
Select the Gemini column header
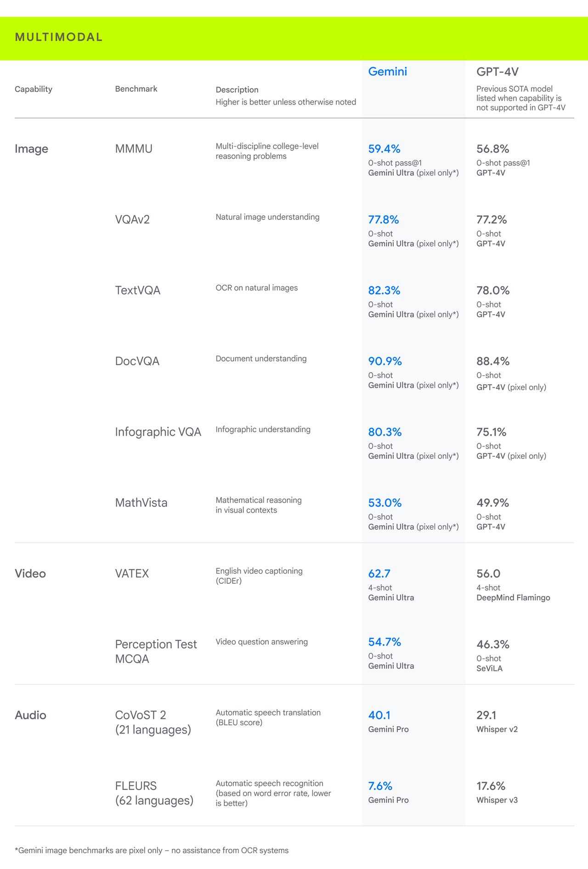pos(387,71)
